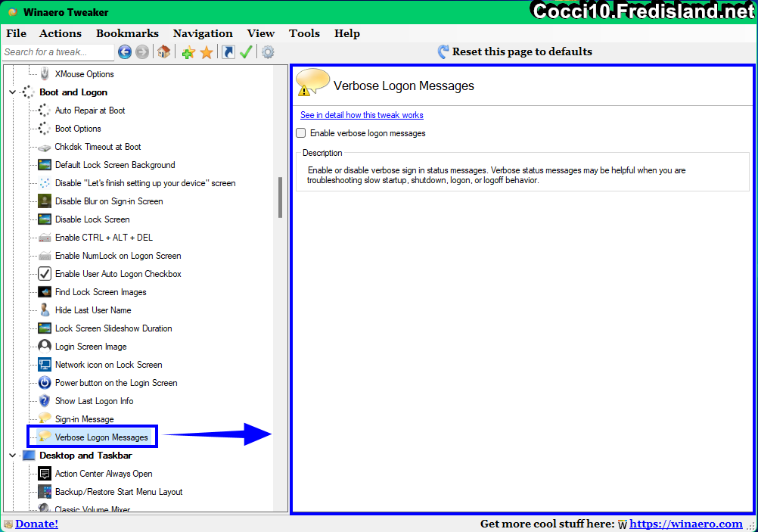758x532 pixels.
Task: Collapse the Boot and Logon category
Action: (13, 92)
